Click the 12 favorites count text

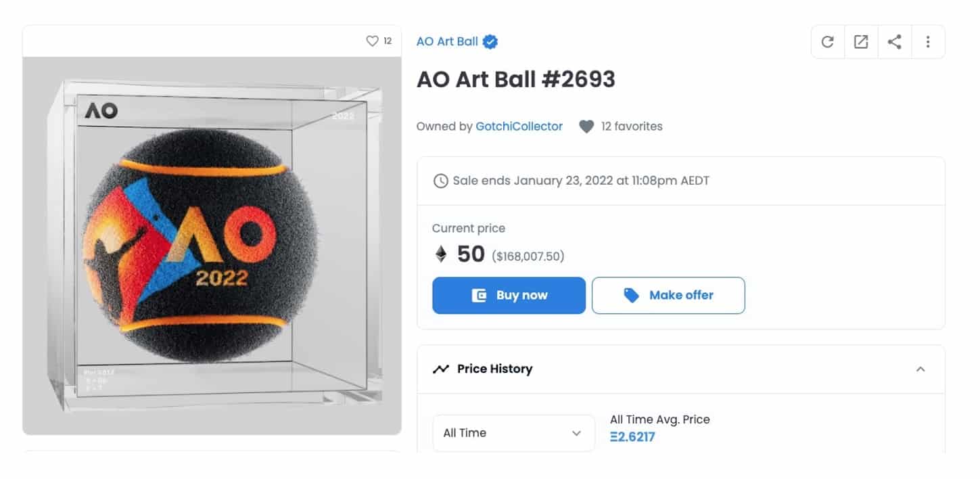pos(632,127)
